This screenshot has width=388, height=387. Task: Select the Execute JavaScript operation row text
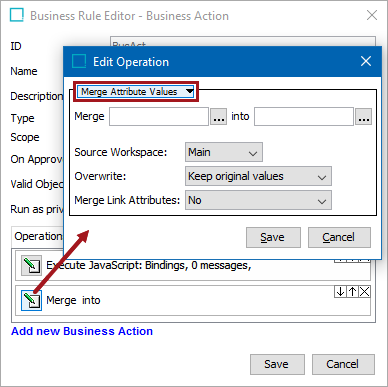[x=149, y=266]
